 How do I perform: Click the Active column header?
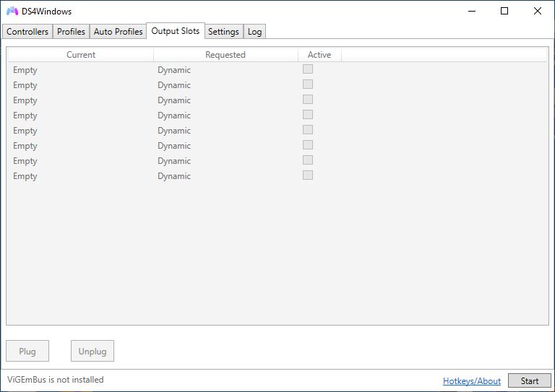tap(319, 55)
